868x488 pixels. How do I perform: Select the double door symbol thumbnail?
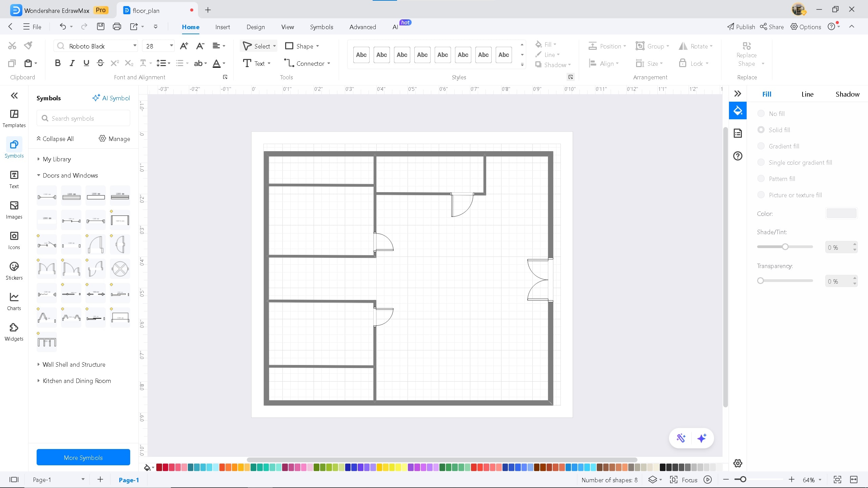pos(47,268)
